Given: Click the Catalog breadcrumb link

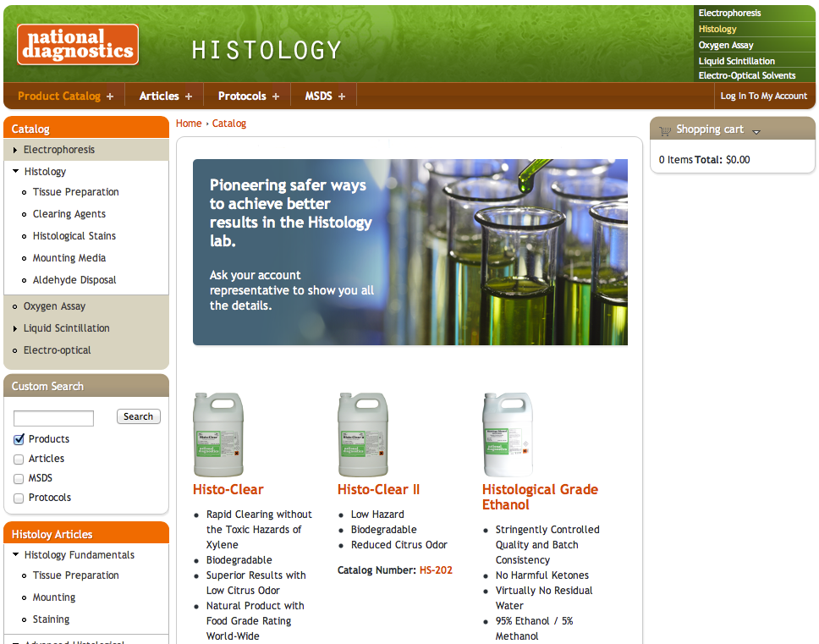Looking at the screenshot, I should 228,124.
